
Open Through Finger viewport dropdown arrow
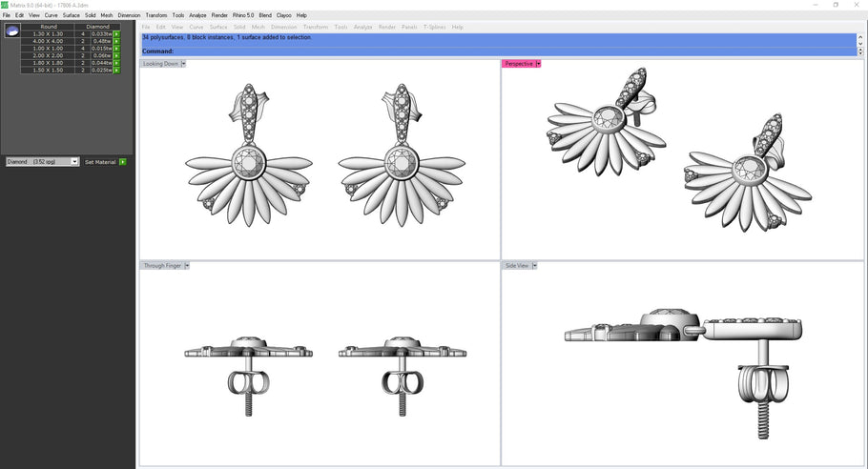(187, 266)
